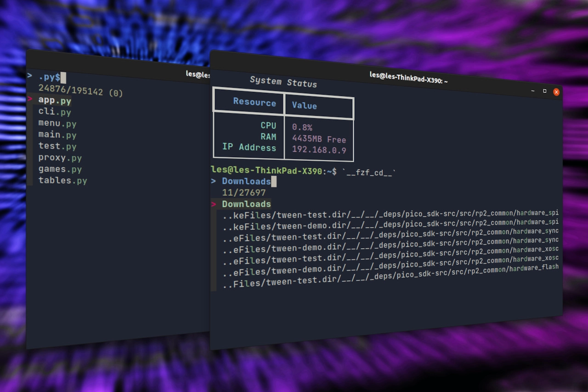Click the System Status table title
This screenshot has height=392, width=588.
pos(283,82)
